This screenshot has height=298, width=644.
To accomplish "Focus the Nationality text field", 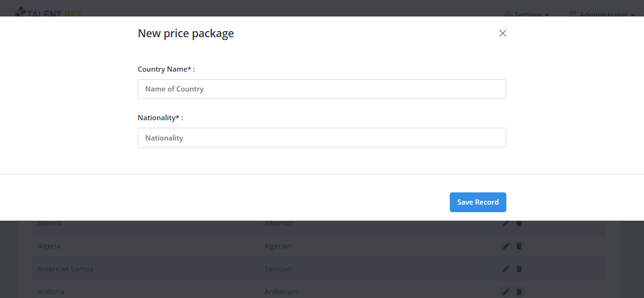I will coord(322,137).
